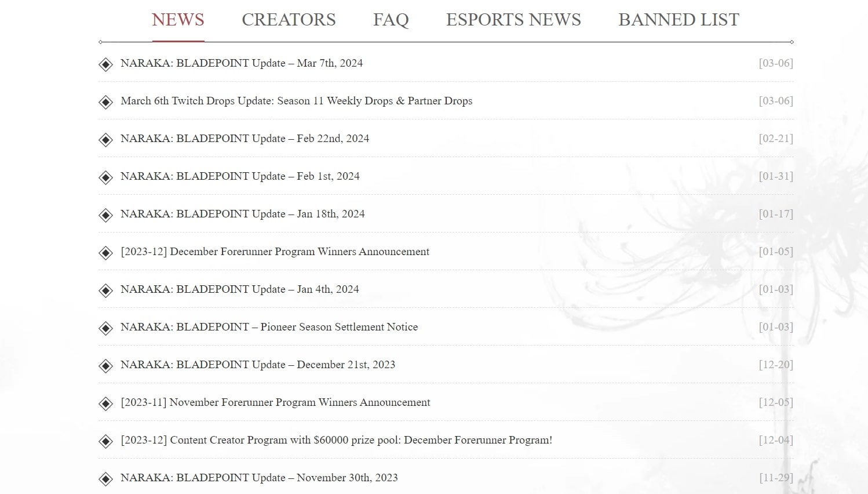Click diamond icon beside November 30th update
868x494 pixels.
coord(105,479)
